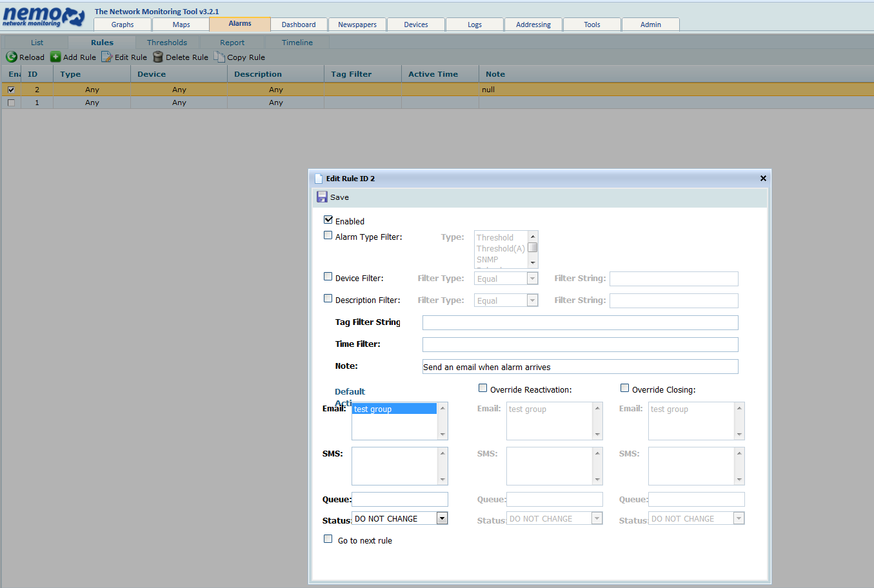Click the Nemo network monitoring logo
The image size is (874, 588).
tap(43, 17)
